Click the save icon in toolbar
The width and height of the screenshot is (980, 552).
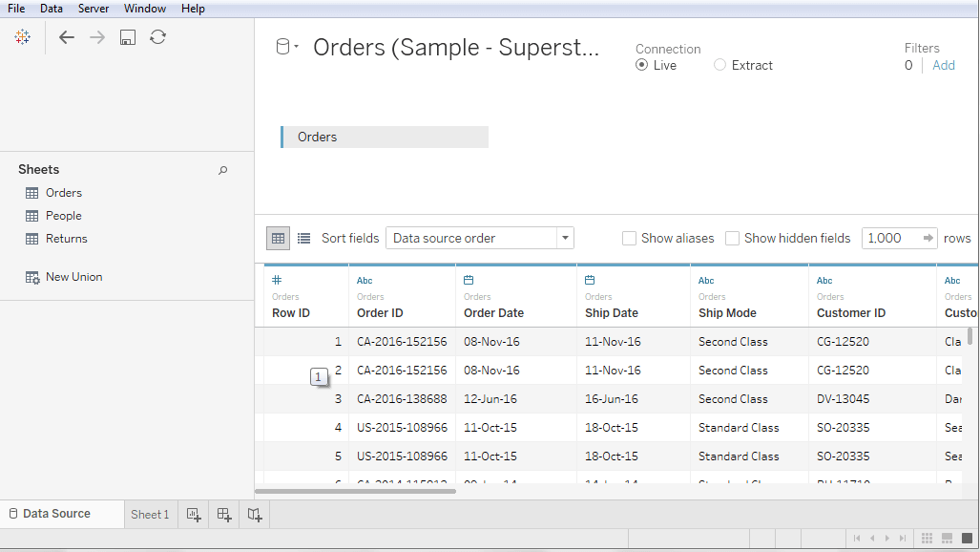(128, 37)
